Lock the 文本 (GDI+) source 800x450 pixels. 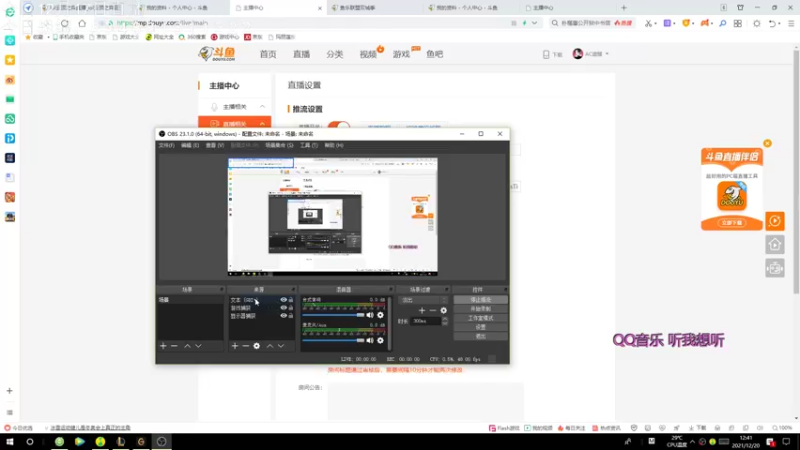291,300
